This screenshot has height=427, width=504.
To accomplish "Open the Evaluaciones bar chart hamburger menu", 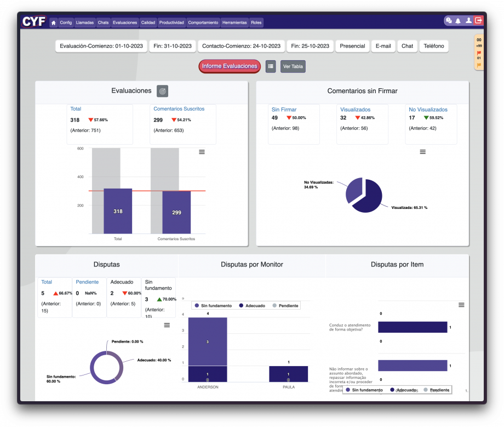I will coord(202,152).
